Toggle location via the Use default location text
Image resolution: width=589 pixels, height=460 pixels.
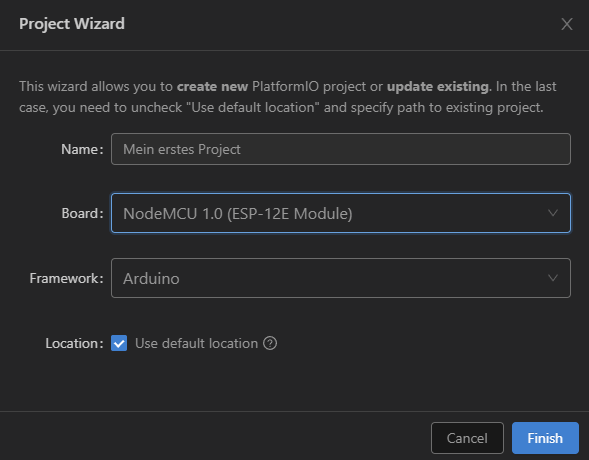[196, 344]
